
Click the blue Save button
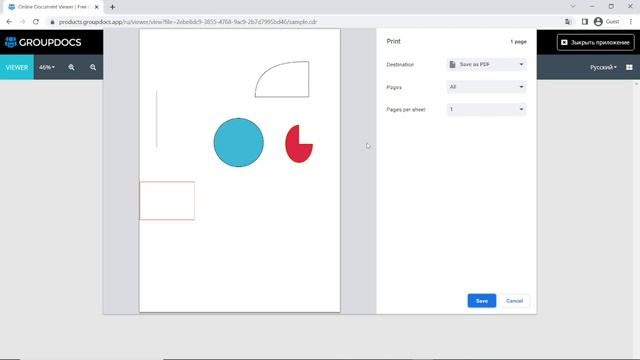482,301
